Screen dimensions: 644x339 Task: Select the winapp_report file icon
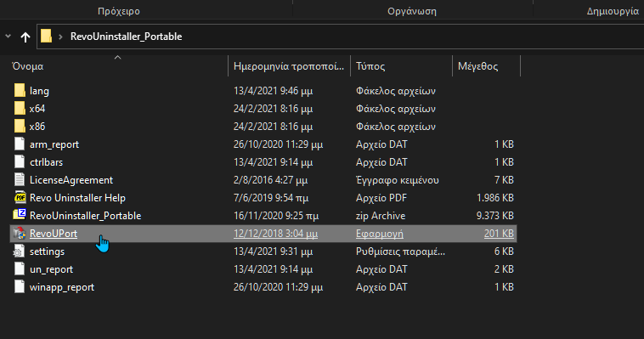coord(20,287)
